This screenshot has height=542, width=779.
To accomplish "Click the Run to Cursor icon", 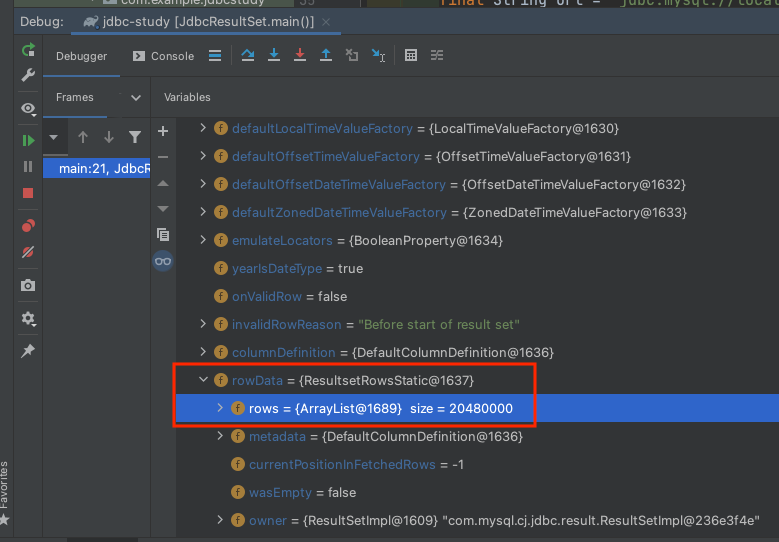I will pyautogui.click(x=378, y=55).
